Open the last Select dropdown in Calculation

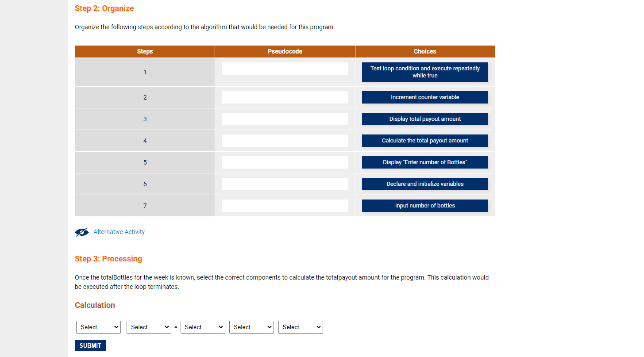(301, 327)
